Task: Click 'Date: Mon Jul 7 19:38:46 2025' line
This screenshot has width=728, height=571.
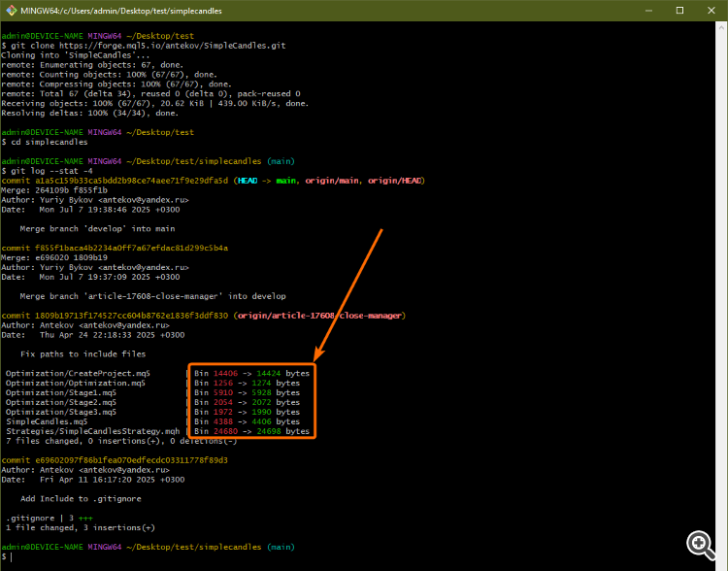Action: point(90,210)
